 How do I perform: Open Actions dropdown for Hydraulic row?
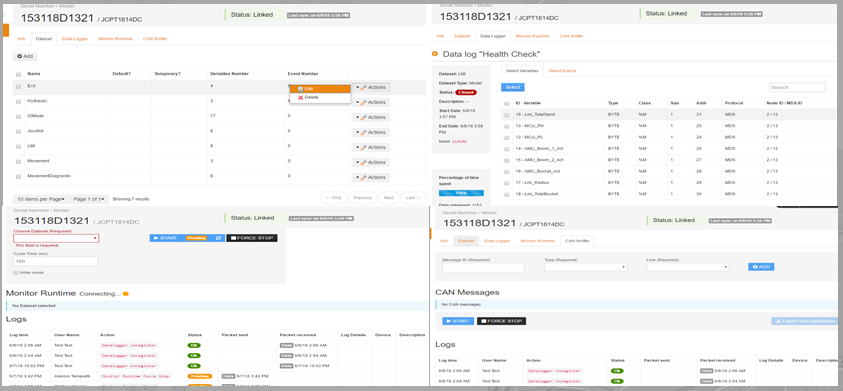click(x=371, y=102)
